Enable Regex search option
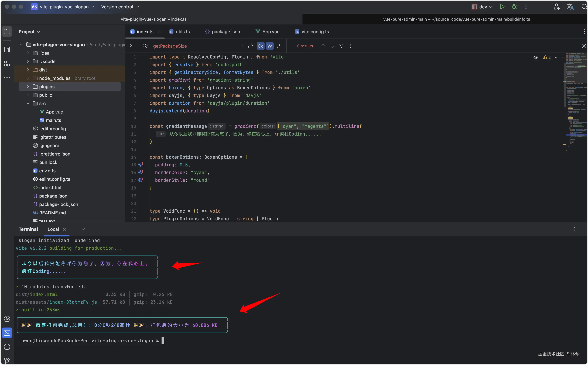Screen dimensions: 588x365 click(x=279, y=46)
